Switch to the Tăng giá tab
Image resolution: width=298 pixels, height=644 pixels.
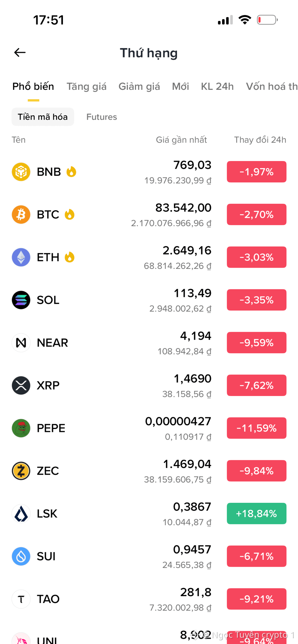[86, 87]
